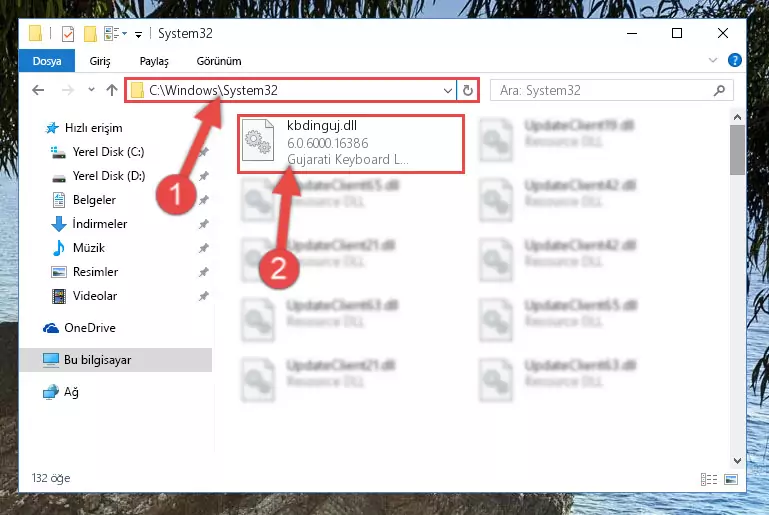Screen dimensions: 769x515
Task: Select Hızlı erişim in navigation pane
Action: click(93, 128)
